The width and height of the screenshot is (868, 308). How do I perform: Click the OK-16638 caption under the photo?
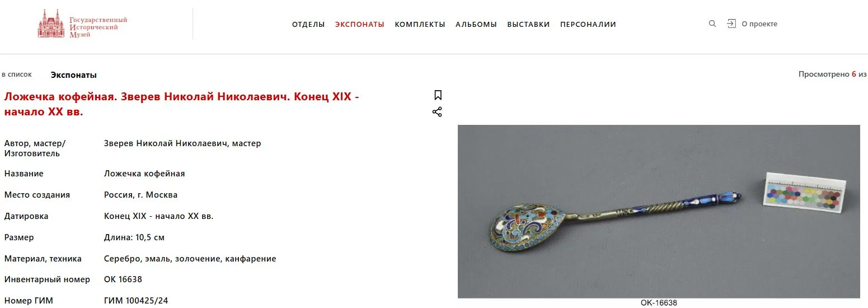pos(659,303)
